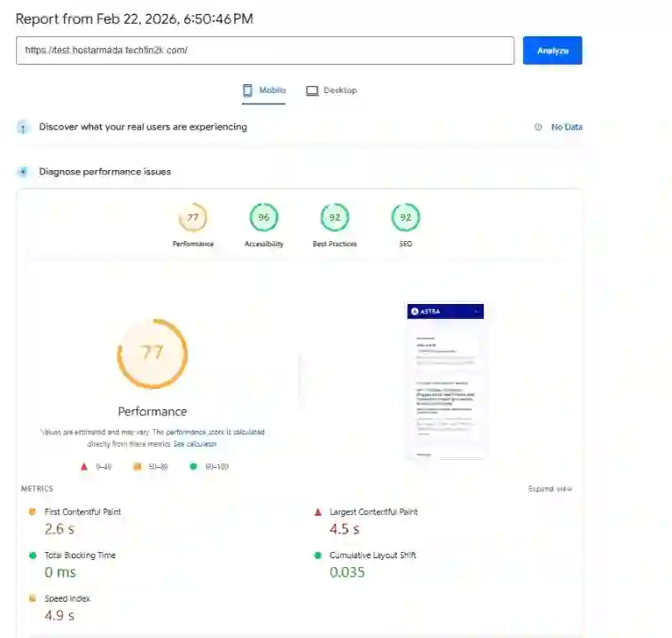672x638 pixels.
Task: Click Speed Index orange indicator
Action: tap(32, 598)
